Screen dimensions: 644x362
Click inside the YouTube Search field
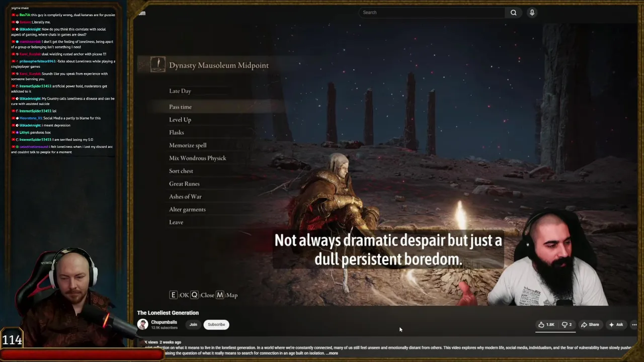(431, 13)
